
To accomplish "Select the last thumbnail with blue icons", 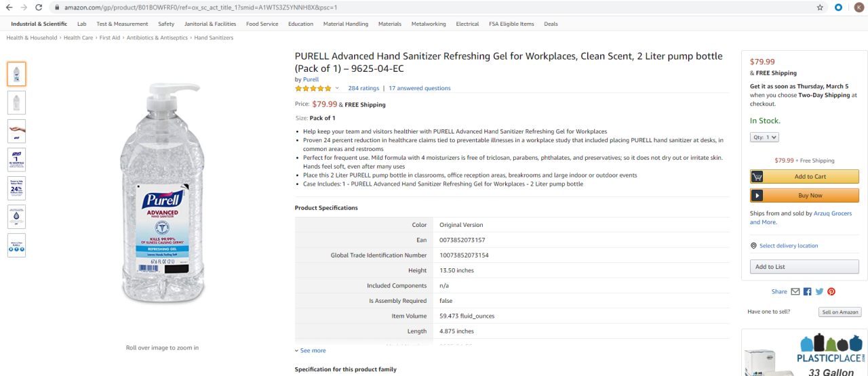I will click(x=16, y=245).
